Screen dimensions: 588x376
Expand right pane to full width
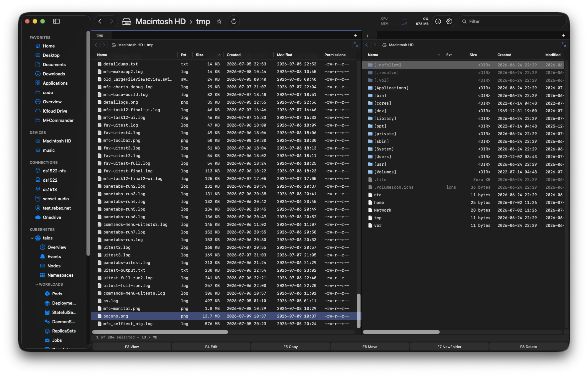coord(564,45)
